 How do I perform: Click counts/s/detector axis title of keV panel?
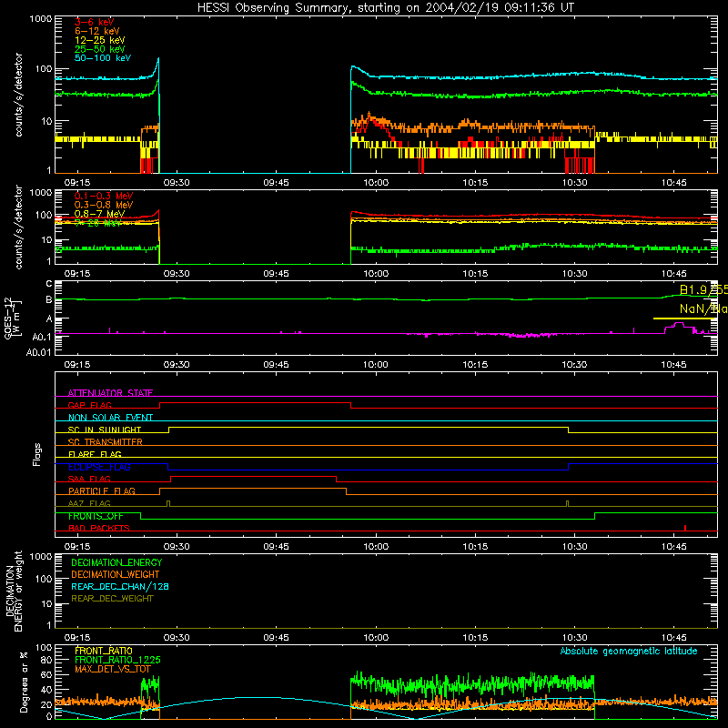coord(18,95)
